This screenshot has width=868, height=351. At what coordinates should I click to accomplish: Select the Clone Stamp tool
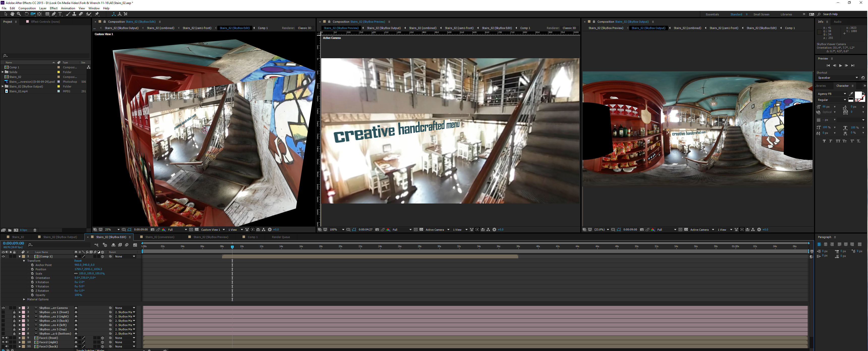point(74,14)
